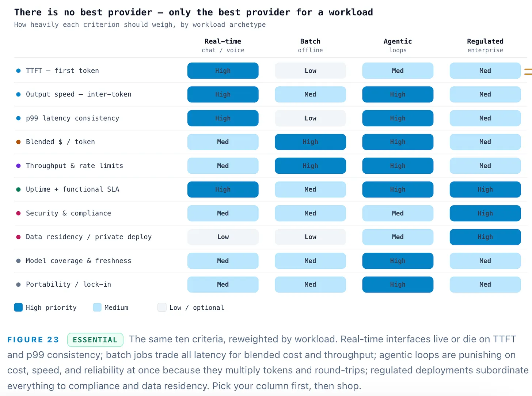Click the Regulated High cell for Data residency

tap(485, 237)
